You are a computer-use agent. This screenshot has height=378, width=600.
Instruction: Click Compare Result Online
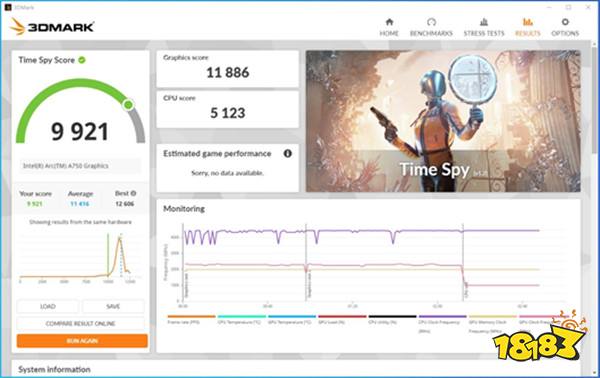point(80,324)
